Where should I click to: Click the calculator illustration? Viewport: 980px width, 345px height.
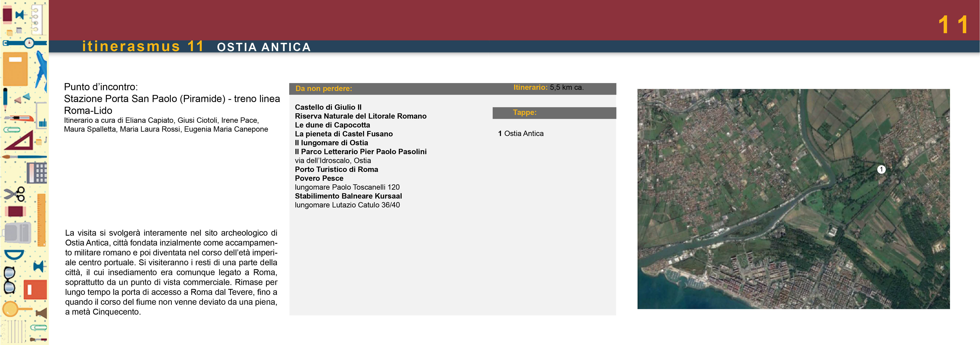point(37,173)
